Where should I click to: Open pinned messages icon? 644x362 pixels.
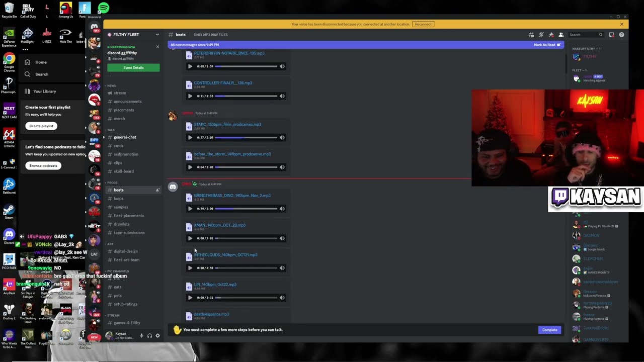coord(551,35)
